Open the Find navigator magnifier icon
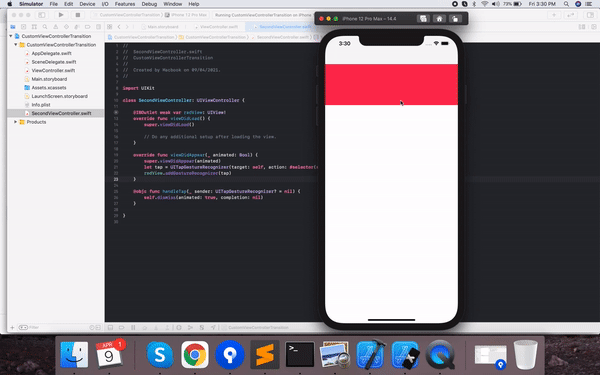600x375 pixels. [45, 27]
